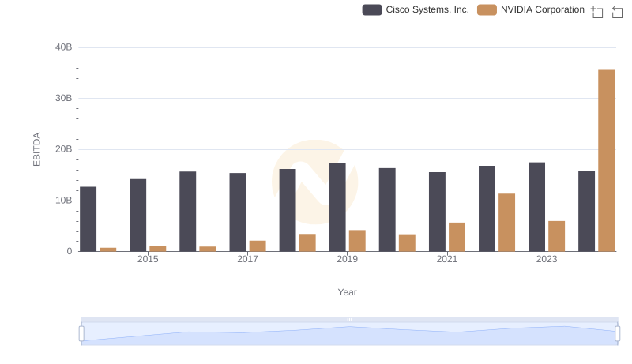Click the 30B y-axis label
Screen dimensions: 632x364
[x=64, y=98]
